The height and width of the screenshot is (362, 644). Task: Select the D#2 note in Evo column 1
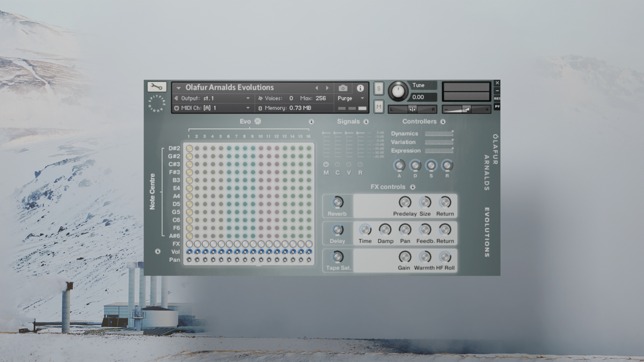[189, 149]
